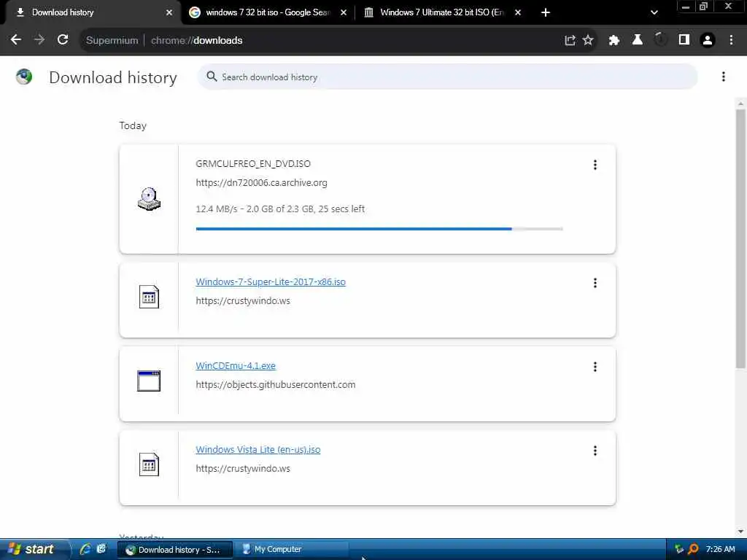This screenshot has height=560, width=747.
Task: Open the Extensions puzzle-piece menu
Action: point(614,41)
